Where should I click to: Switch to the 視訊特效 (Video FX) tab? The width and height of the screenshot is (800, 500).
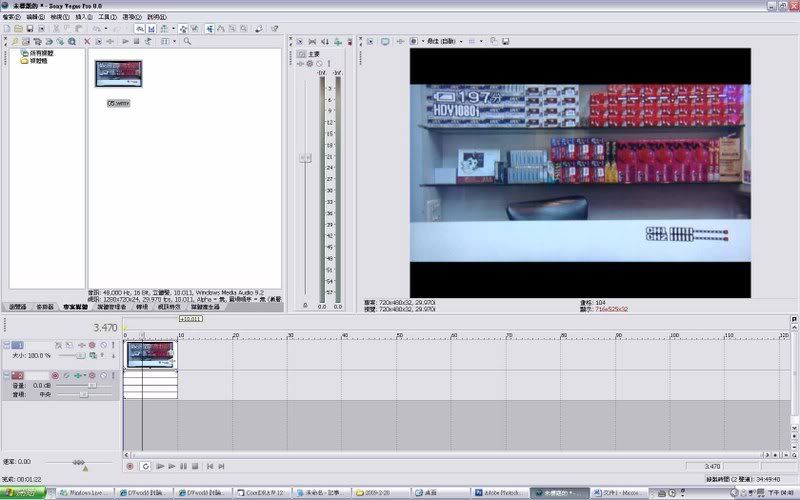(168, 307)
